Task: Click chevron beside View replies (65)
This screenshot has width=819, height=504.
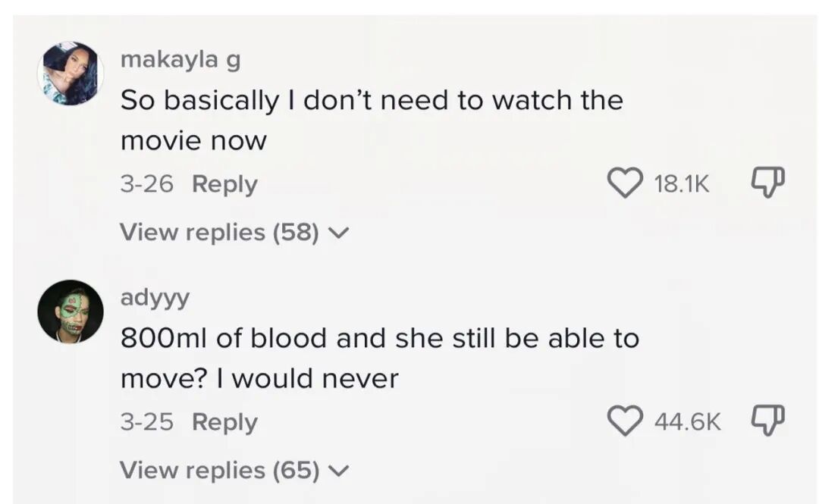Action: [x=338, y=471]
